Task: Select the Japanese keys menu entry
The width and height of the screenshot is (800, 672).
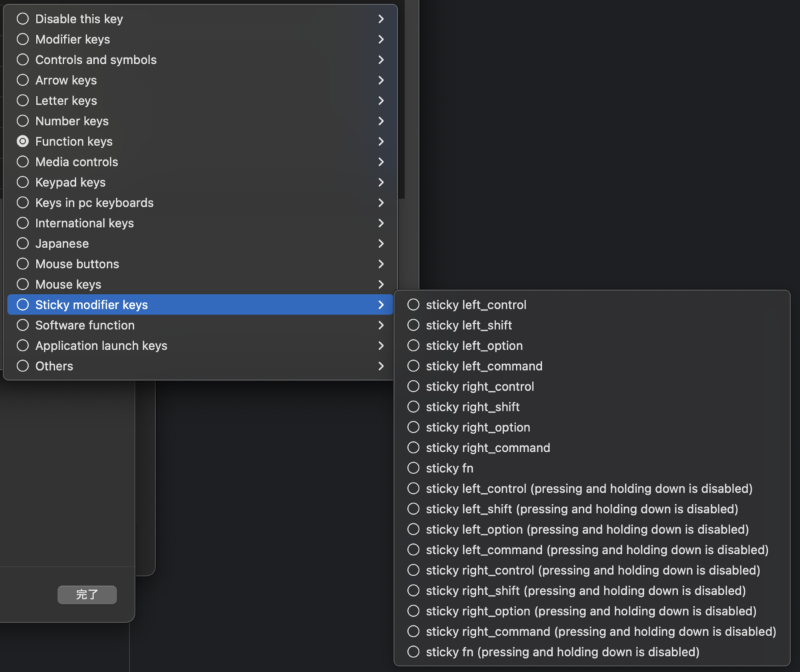Action: click(62, 243)
